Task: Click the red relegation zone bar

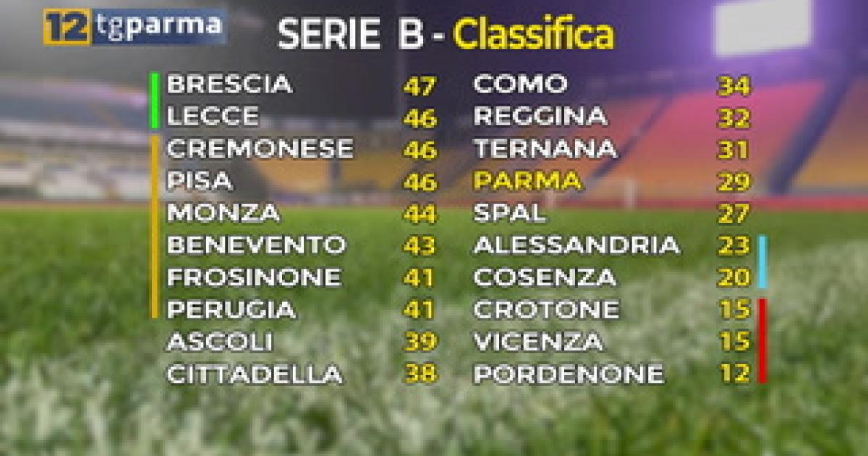Action: 762,339
